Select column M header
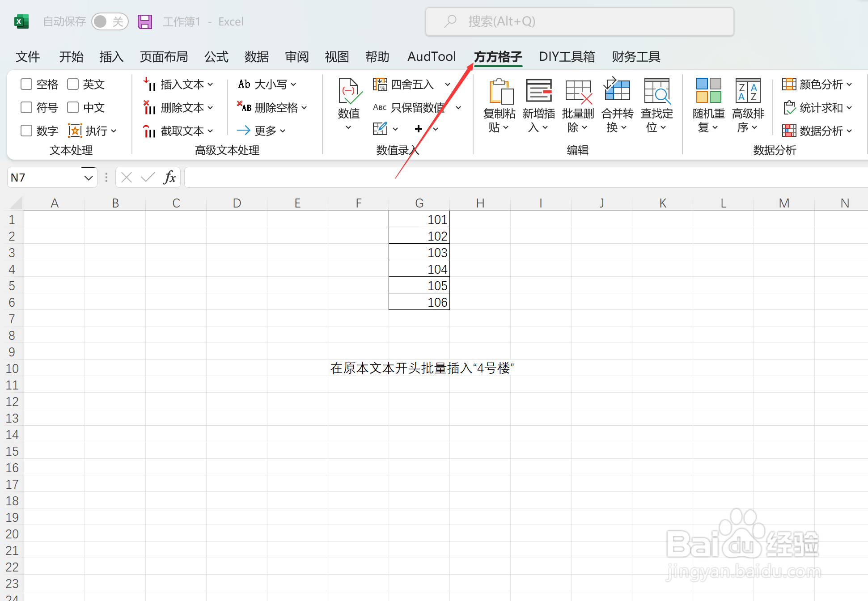Viewport: 868px width, 601px height. 784,203
